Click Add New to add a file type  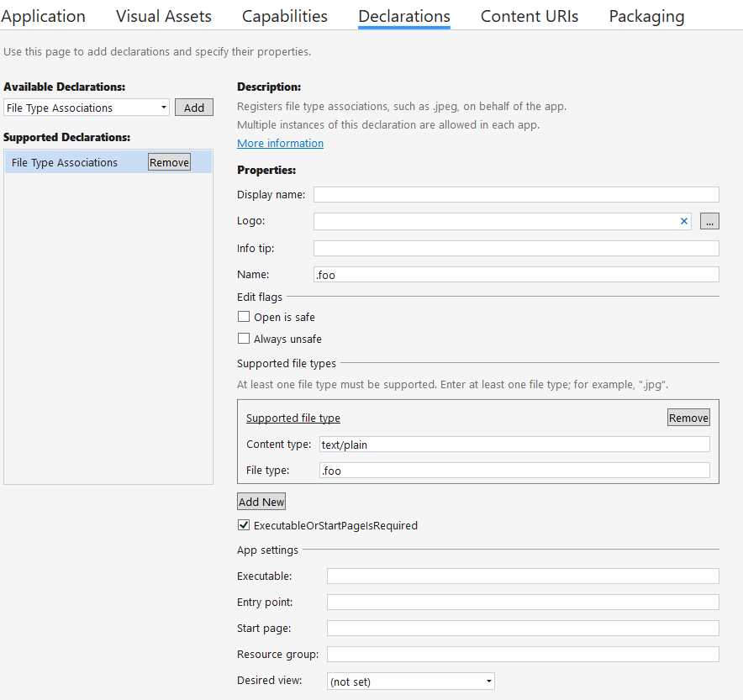261,501
